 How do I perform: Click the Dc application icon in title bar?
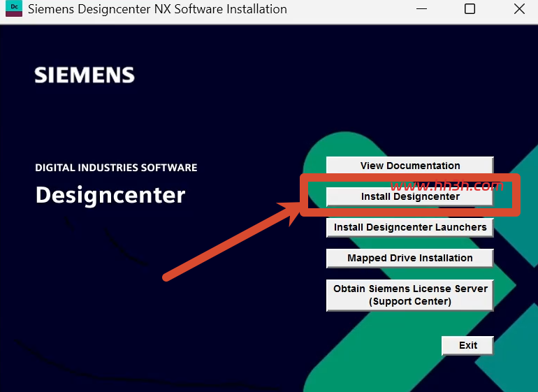pyautogui.click(x=14, y=8)
